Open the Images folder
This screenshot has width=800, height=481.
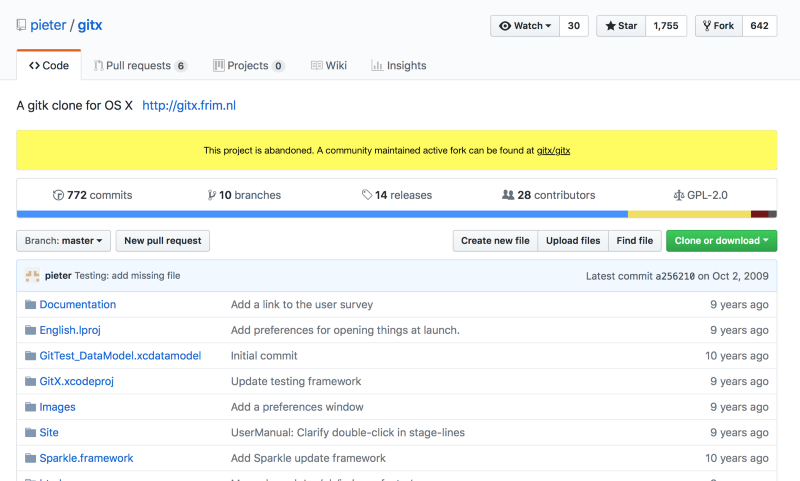coord(57,407)
